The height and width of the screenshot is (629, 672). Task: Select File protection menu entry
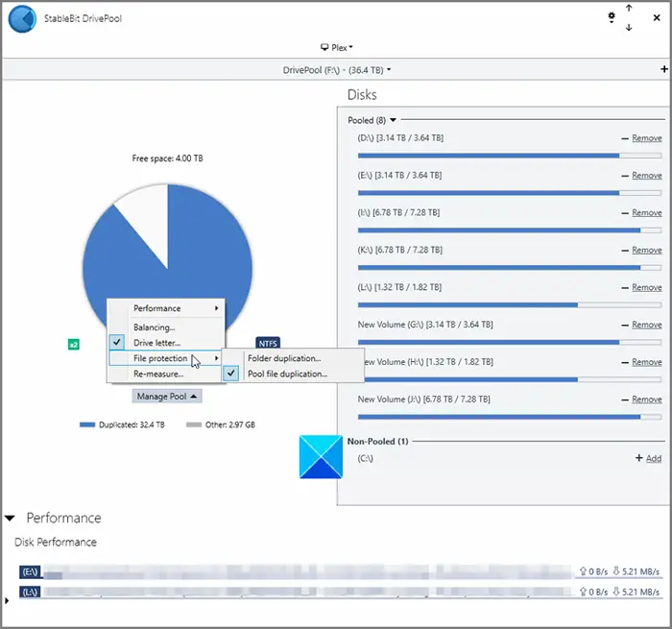(167, 358)
